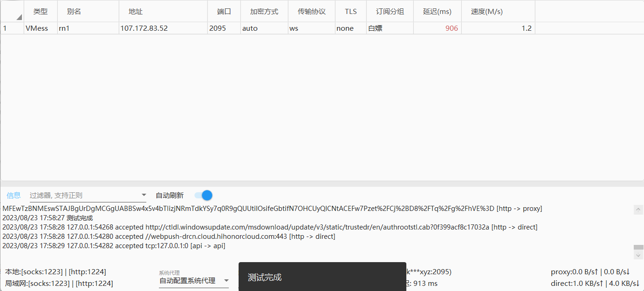Screen dimensions: 644x291
Task: Sort the list by 地址 column
Action: point(136,12)
